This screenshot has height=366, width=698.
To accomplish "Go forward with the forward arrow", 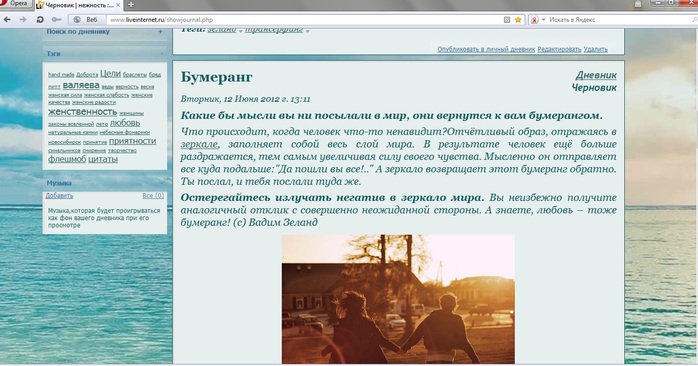I will (23, 20).
